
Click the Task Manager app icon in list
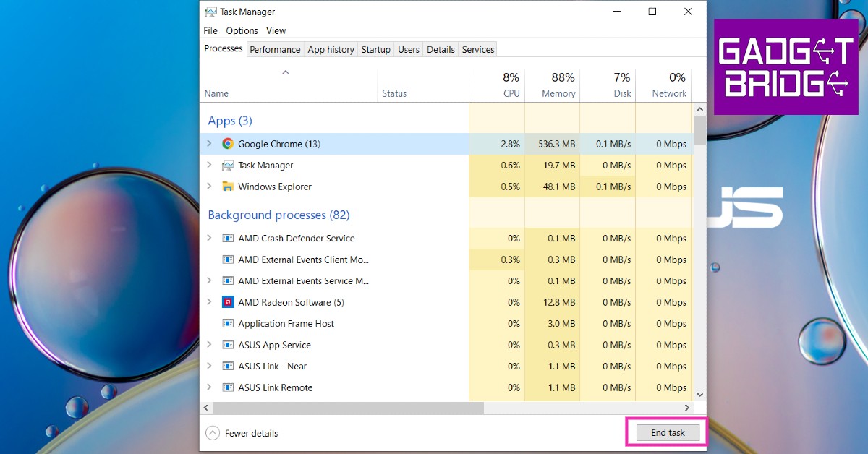tap(228, 166)
